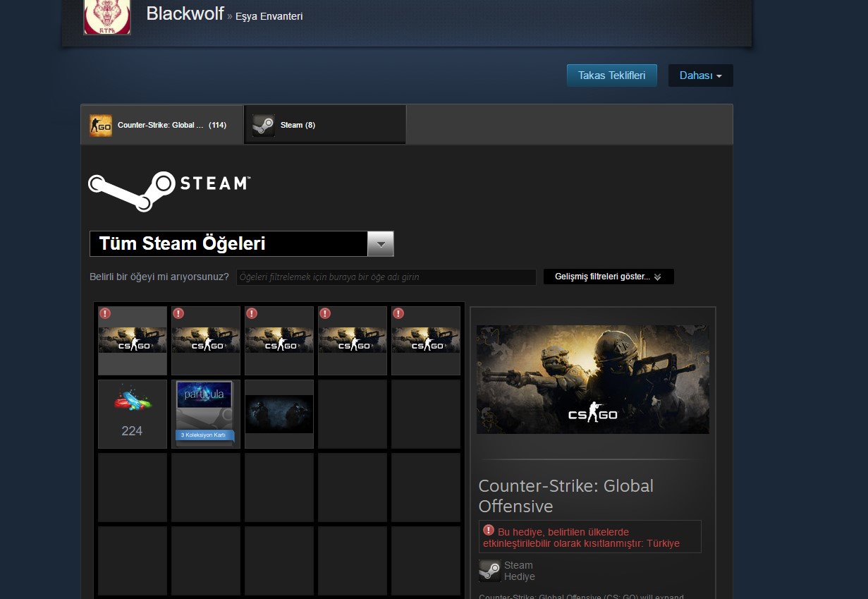The image size is (868, 599).
Task: Click the 3 Koleksiyon Kartı label
Action: click(x=203, y=435)
